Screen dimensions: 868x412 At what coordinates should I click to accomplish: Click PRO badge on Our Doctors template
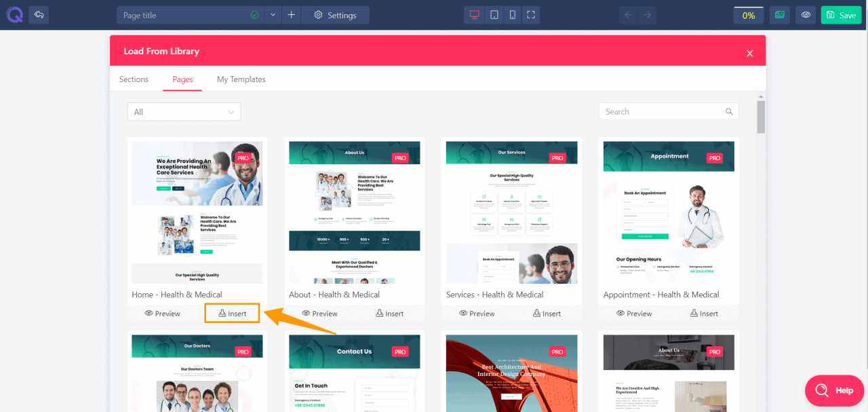[243, 352]
